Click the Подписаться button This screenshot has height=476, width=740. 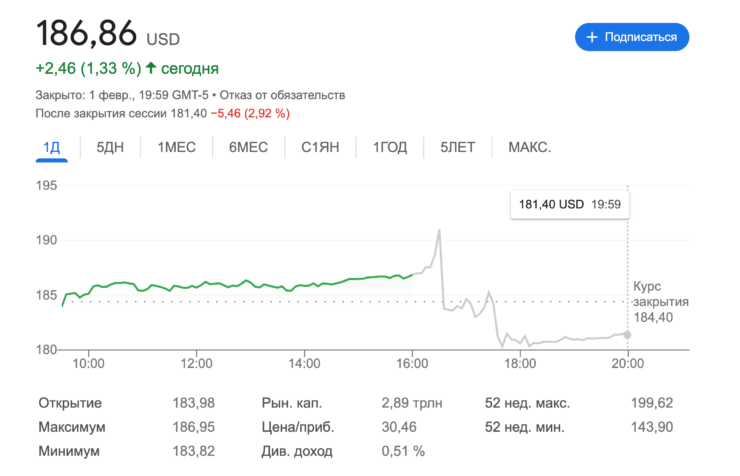point(631,37)
